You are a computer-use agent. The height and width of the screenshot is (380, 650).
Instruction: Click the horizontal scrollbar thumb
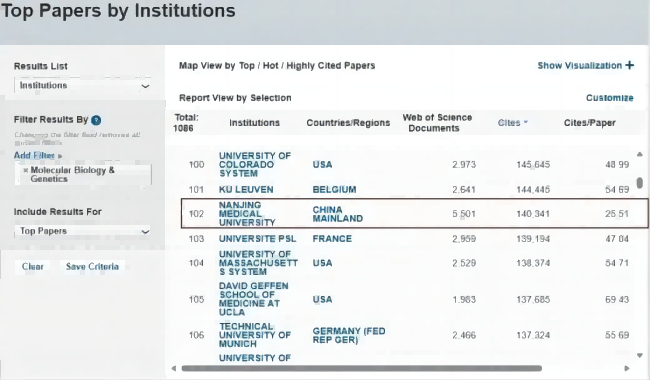click(x=361, y=368)
